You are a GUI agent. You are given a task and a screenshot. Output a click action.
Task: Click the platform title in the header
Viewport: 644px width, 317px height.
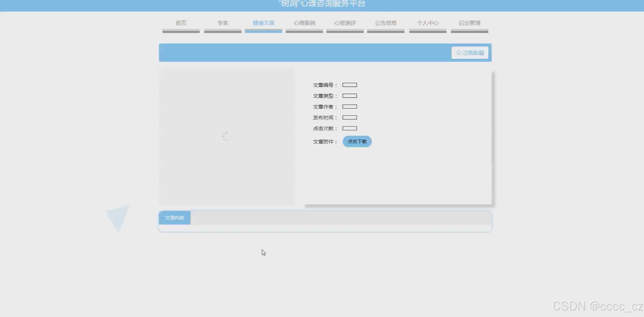click(322, 4)
